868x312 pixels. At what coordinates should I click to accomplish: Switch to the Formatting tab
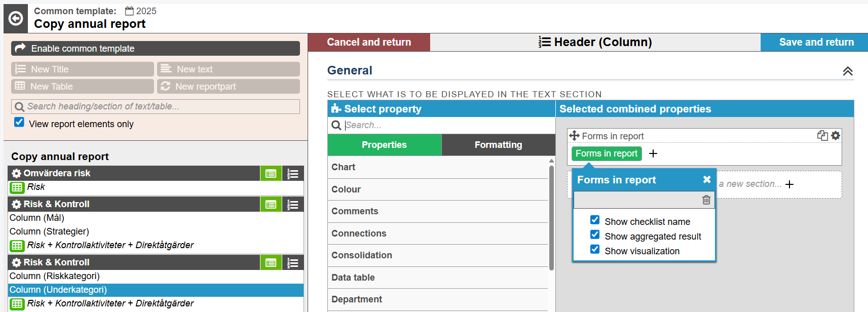[x=498, y=145]
